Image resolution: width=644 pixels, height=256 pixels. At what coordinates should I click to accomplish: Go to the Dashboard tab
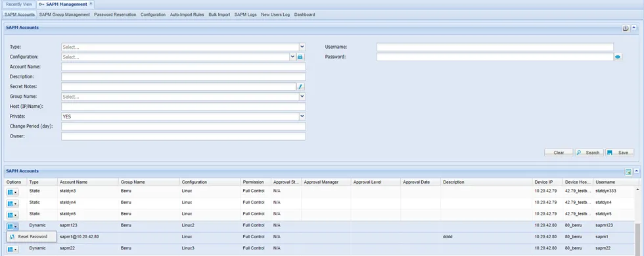[305, 14]
